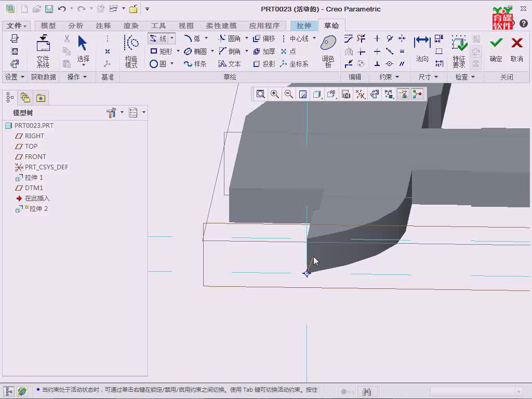Toggle sketch constraints display icon

tap(403, 94)
